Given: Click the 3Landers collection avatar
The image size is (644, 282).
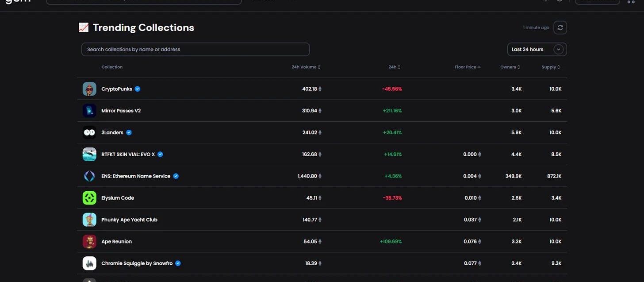Looking at the screenshot, I should 89,132.
